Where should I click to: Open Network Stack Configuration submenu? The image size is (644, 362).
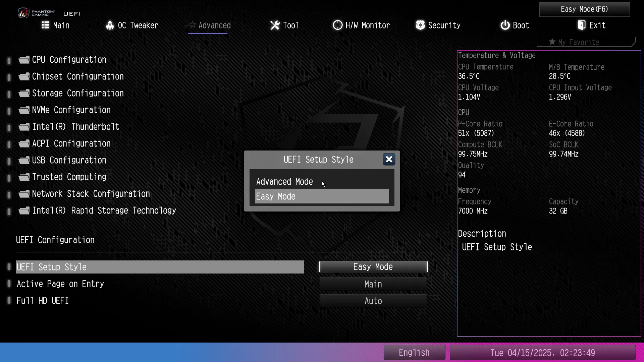91,194
